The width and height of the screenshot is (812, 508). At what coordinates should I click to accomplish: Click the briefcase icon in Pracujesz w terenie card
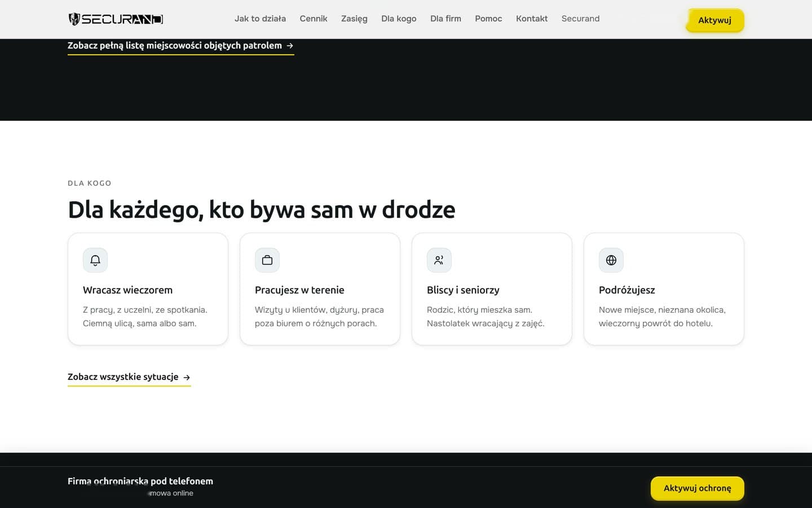point(267,260)
